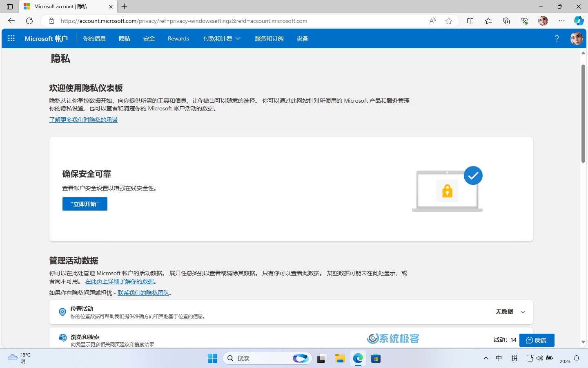Click the Microsoft 帐户 home link
Viewport: 588px width, 368px height.
(46, 38)
